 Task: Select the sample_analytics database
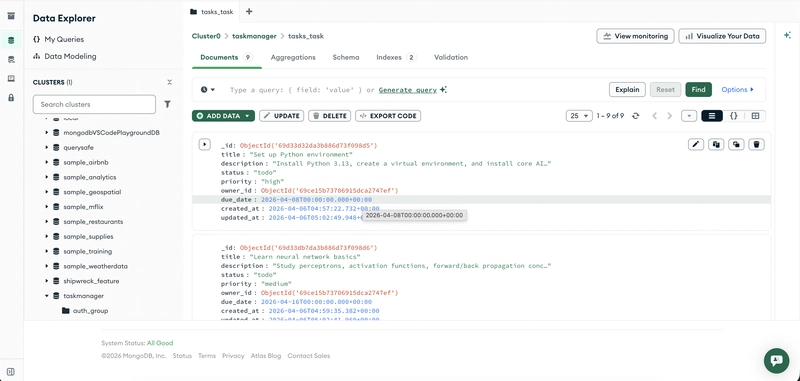[x=90, y=177]
